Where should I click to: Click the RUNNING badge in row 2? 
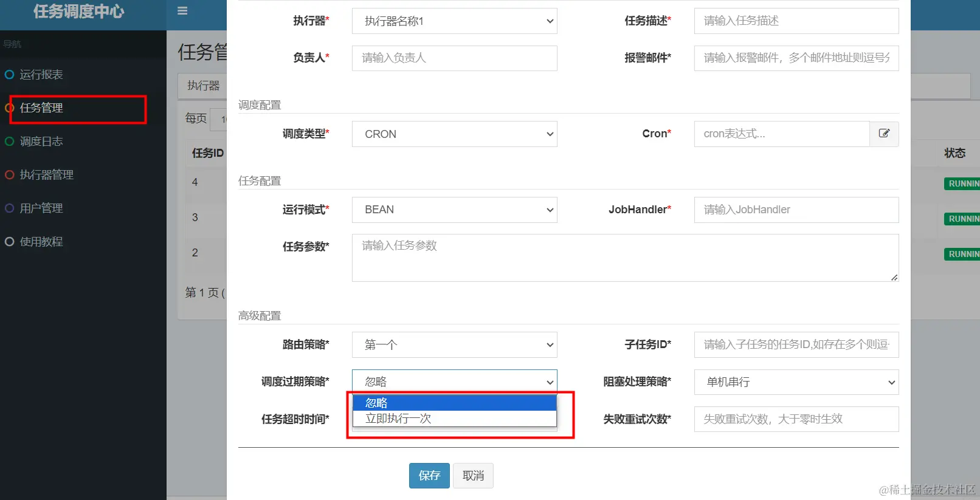point(962,254)
